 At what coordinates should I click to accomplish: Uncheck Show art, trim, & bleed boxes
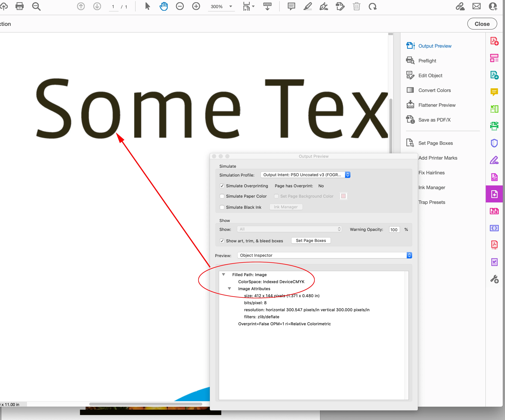tap(222, 241)
